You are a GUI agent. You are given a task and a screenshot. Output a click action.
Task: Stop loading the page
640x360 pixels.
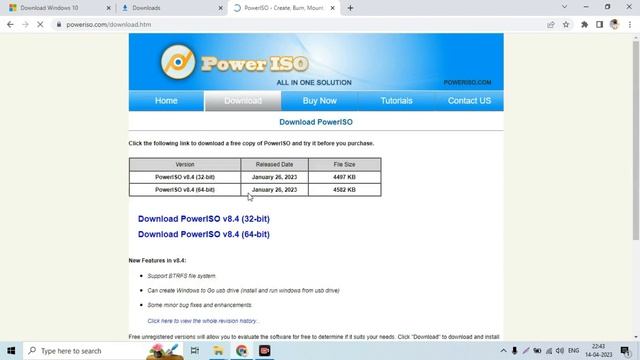point(40,24)
